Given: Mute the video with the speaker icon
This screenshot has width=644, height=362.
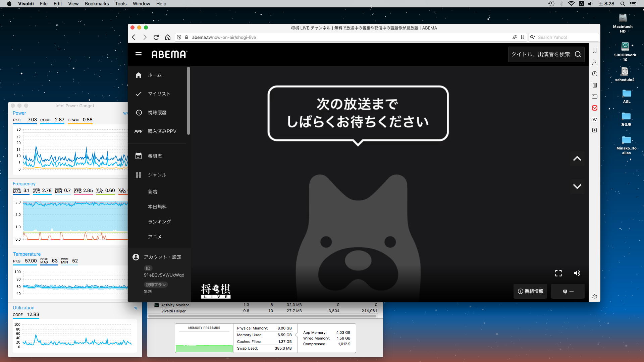Looking at the screenshot, I should click(x=577, y=273).
